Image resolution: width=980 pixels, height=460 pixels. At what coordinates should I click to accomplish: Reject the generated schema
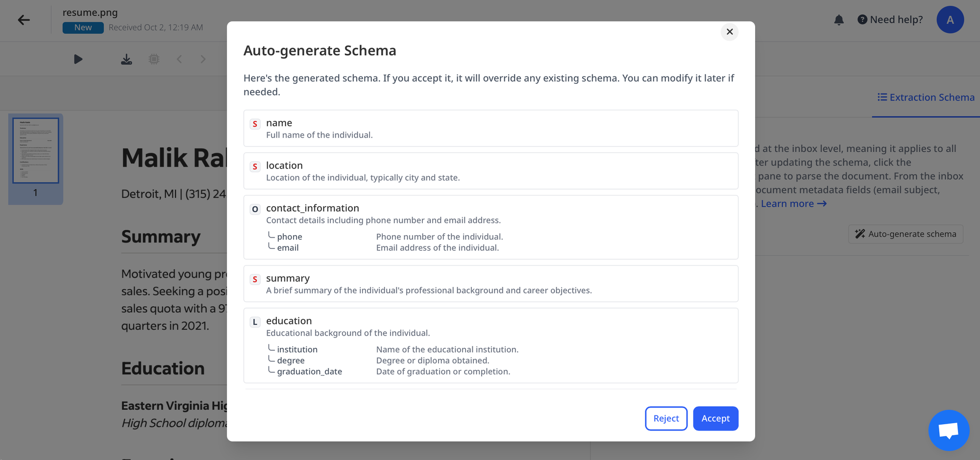tap(666, 418)
